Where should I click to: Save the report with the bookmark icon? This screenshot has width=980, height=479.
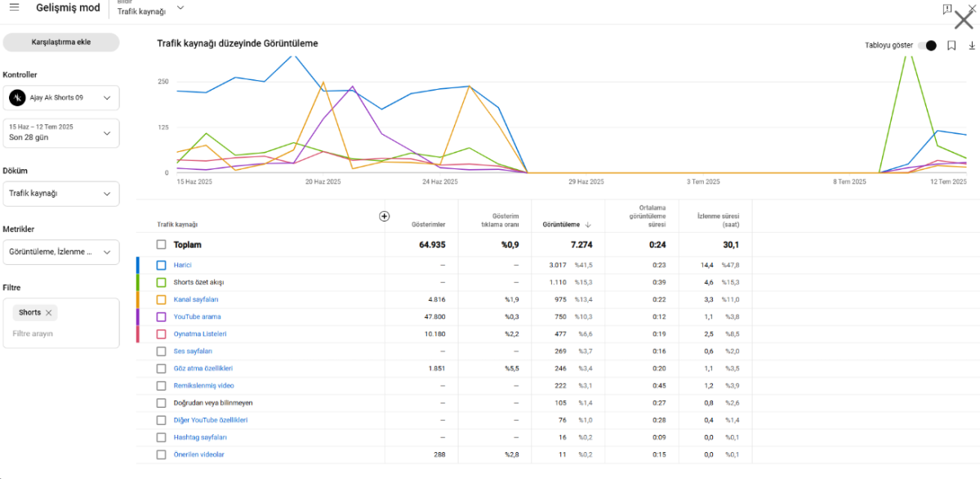pos(951,46)
